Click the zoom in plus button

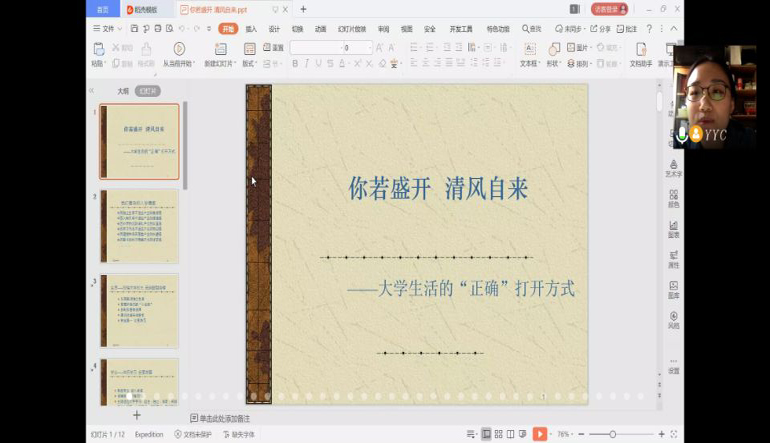pyautogui.click(x=661, y=434)
